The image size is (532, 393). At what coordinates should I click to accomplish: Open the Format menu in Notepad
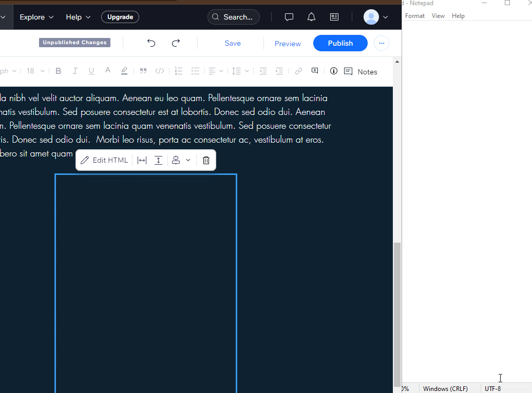(414, 16)
